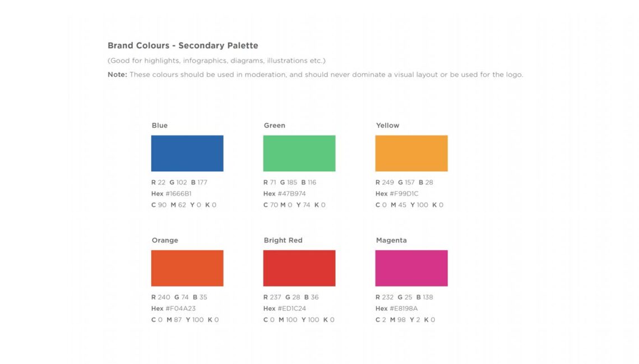Click the bold "Note:" label
This screenshot has height=364, width=639.
click(117, 74)
